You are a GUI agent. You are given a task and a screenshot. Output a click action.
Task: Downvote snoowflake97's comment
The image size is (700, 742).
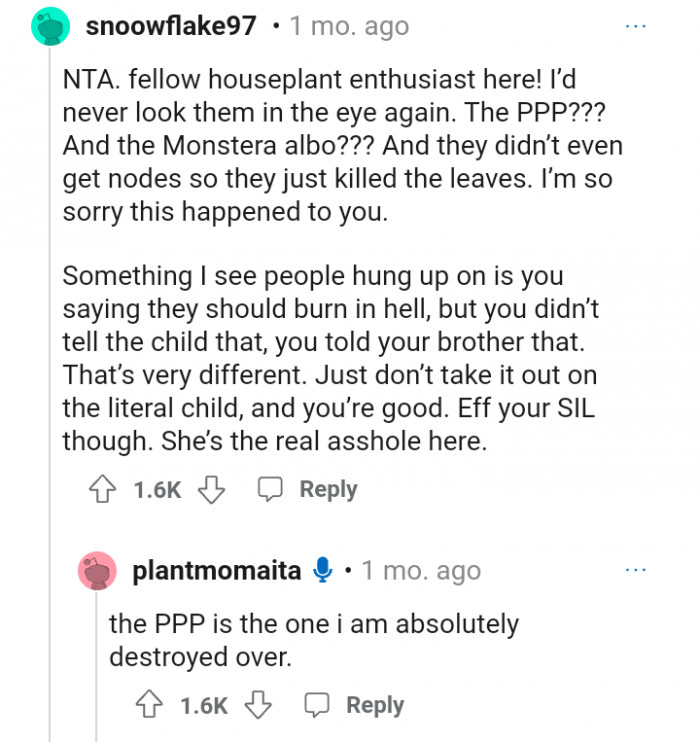pos(211,490)
